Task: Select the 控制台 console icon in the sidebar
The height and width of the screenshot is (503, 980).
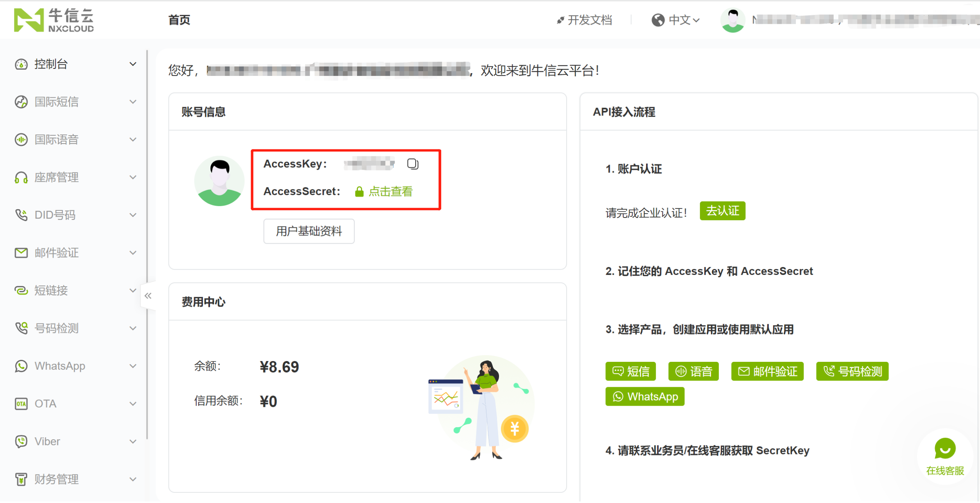Action: (22, 64)
